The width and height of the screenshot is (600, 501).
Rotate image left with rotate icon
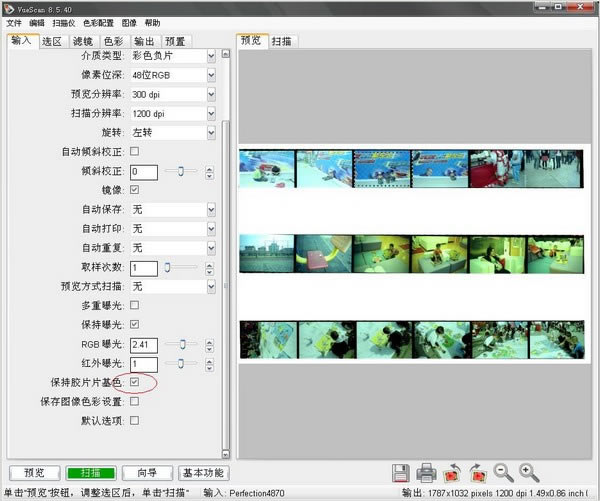pyautogui.click(x=452, y=473)
